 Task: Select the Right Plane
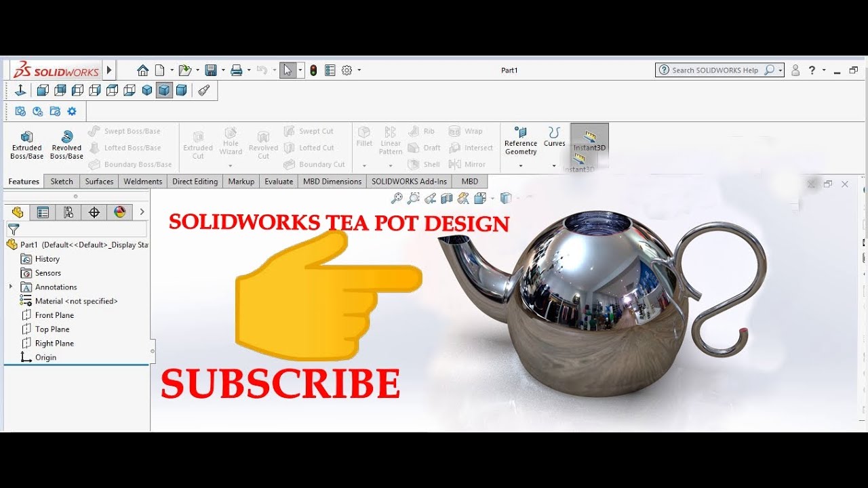(x=47, y=344)
